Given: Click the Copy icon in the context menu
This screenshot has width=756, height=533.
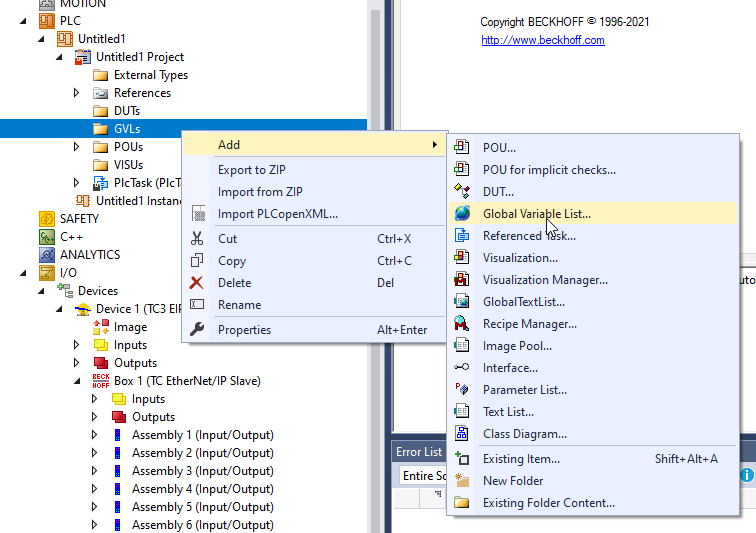Looking at the screenshot, I should tap(197, 260).
